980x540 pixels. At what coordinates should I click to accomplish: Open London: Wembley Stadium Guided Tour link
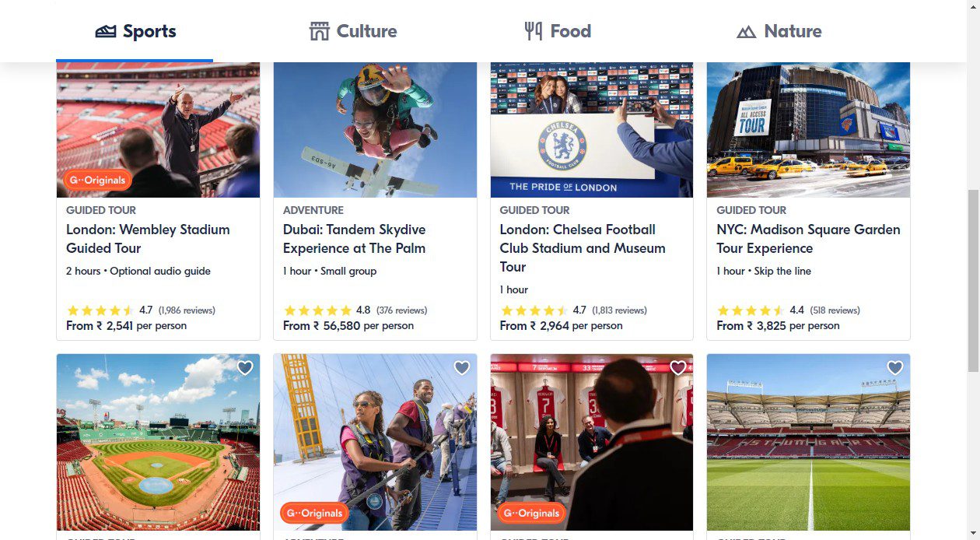tap(148, 239)
